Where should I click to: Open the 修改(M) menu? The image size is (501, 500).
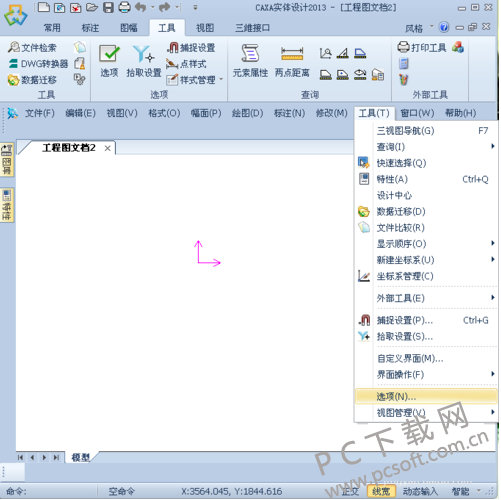click(331, 113)
